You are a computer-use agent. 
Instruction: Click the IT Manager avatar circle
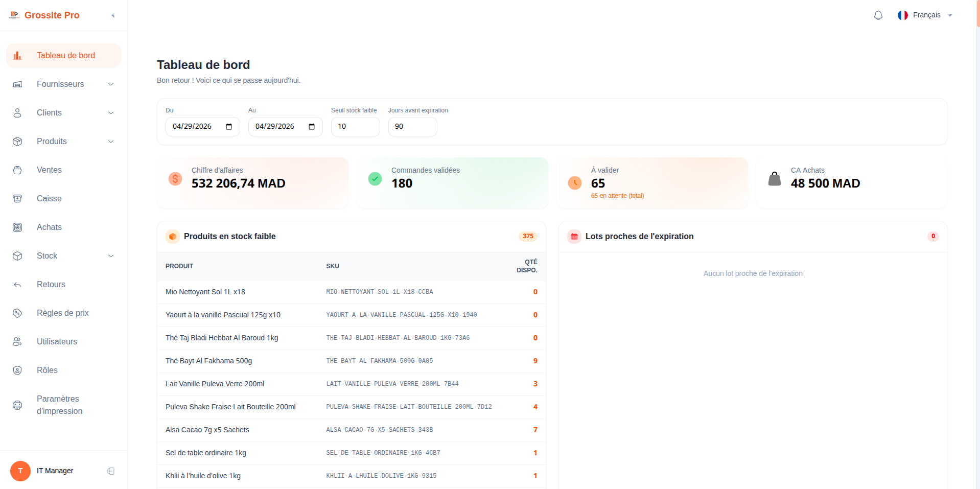(20, 471)
